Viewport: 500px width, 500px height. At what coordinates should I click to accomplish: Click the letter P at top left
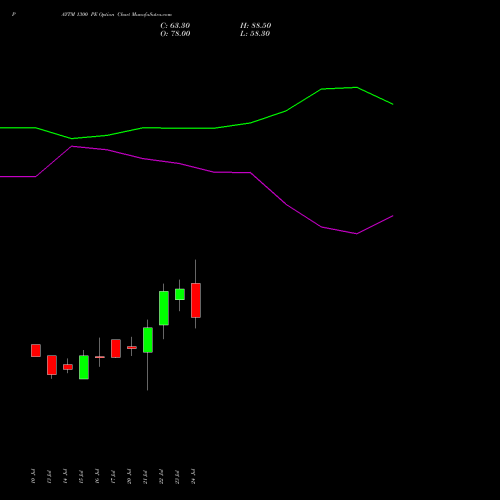click(x=14, y=15)
